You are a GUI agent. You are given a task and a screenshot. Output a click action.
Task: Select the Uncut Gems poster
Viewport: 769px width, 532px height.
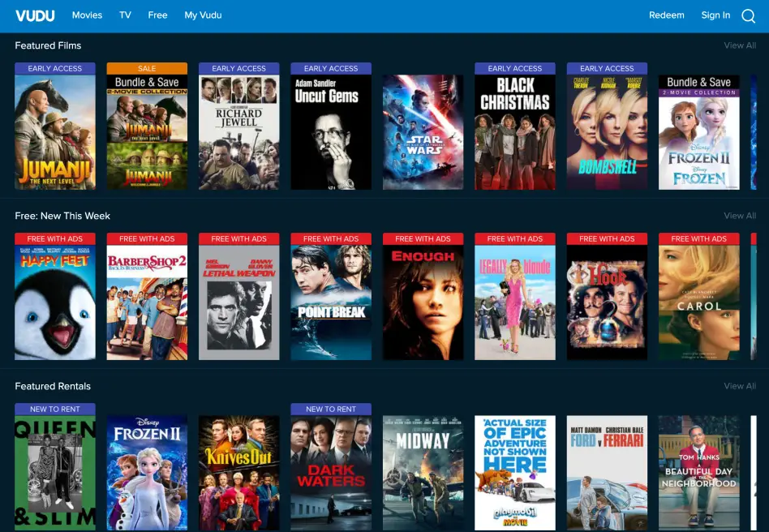point(331,132)
